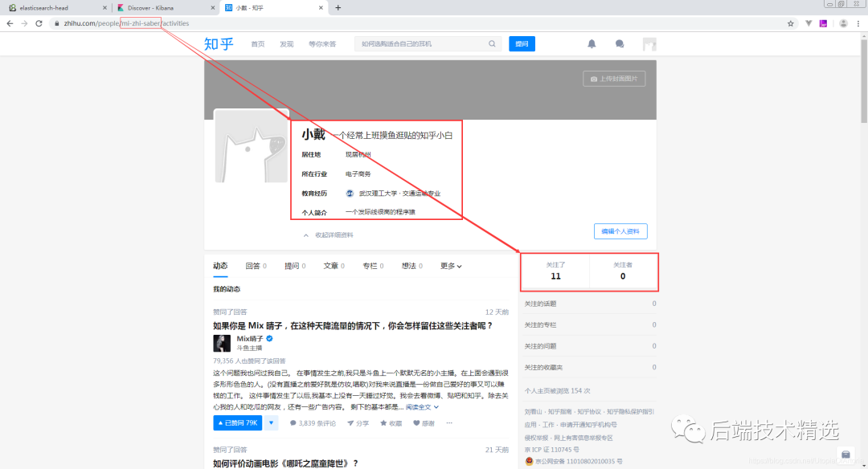Open the Chrome profile icon
Image resolution: width=868 pixels, height=469 pixels.
coord(843,23)
